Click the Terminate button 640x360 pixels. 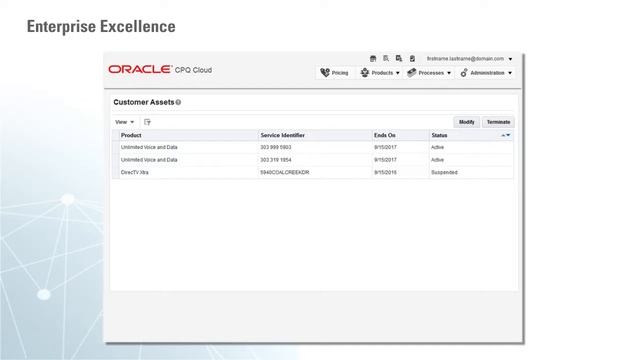(498, 122)
